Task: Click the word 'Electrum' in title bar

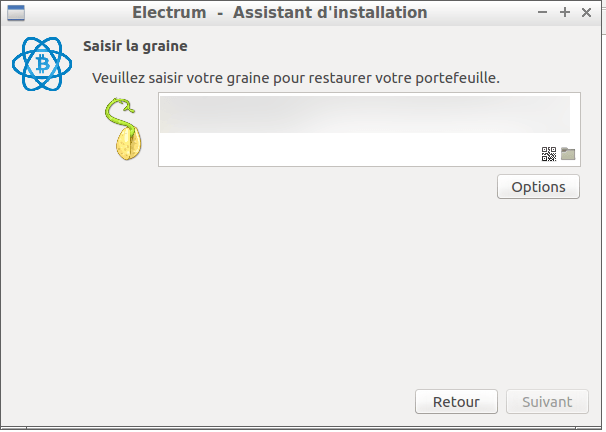Action: click(x=169, y=12)
